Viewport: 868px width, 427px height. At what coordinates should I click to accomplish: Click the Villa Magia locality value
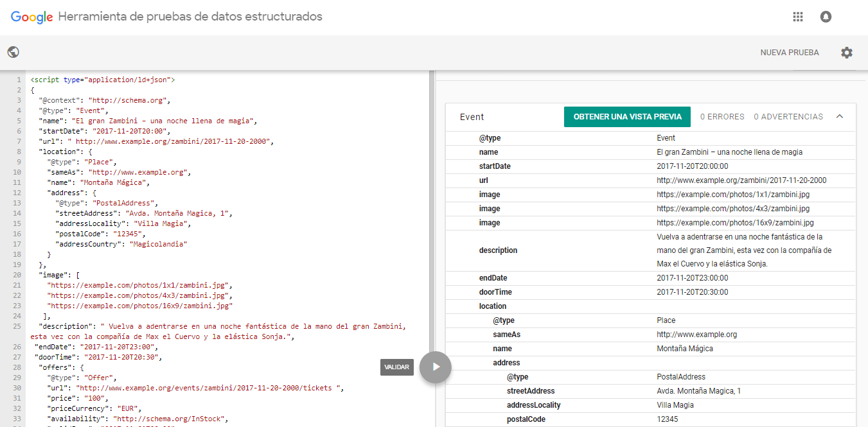(675, 405)
